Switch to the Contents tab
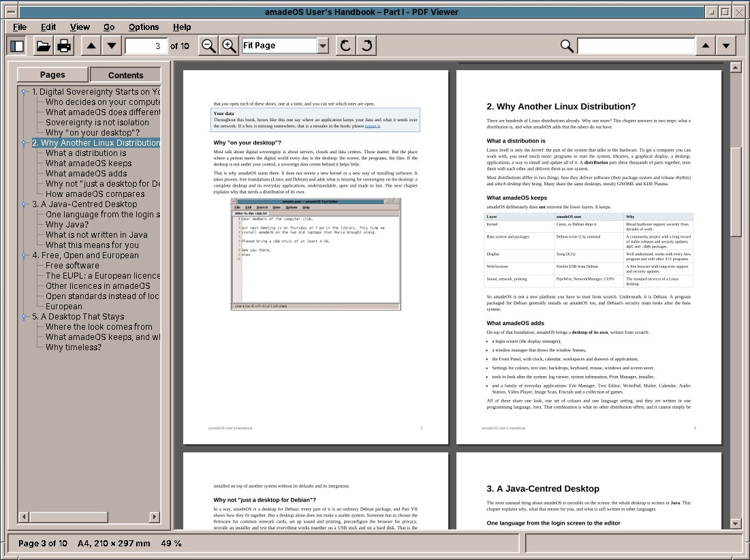This screenshot has height=560, width=750. pyautogui.click(x=125, y=75)
